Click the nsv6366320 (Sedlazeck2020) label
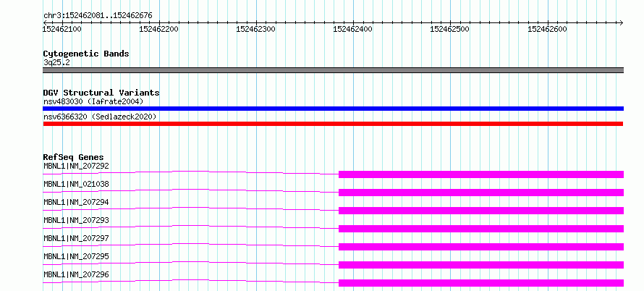The width and height of the screenshot is (644, 291). 100,117
